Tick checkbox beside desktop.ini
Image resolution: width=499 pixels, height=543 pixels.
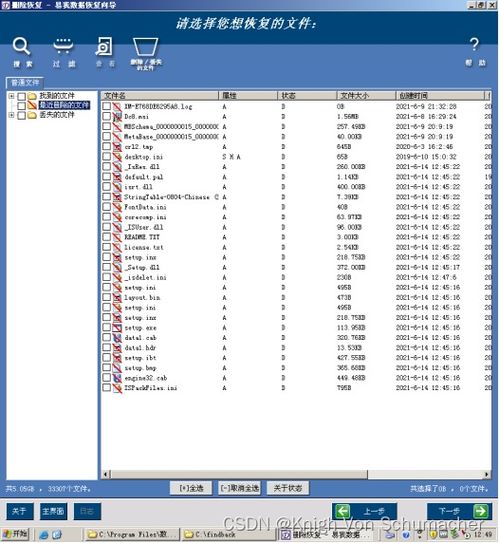coord(107,157)
